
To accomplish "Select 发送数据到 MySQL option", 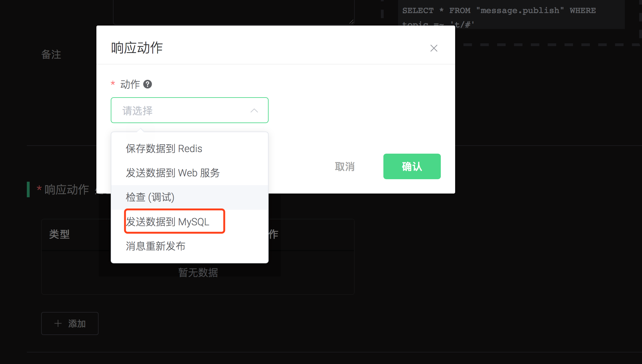I will 167,222.
